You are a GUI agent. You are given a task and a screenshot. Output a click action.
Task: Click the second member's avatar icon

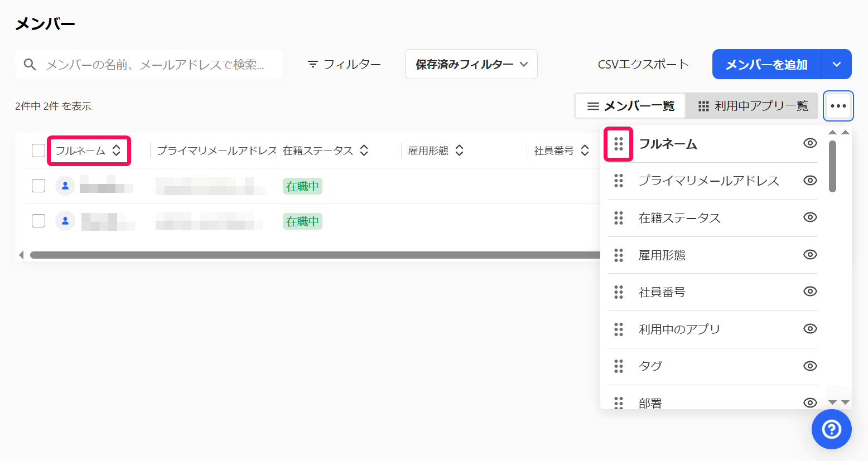[65, 221]
